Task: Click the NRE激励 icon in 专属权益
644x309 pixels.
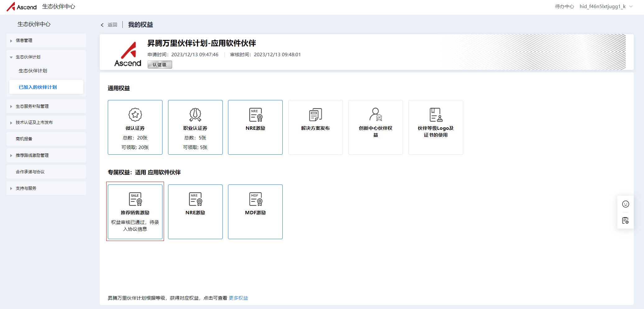Action: tap(195, 199)
